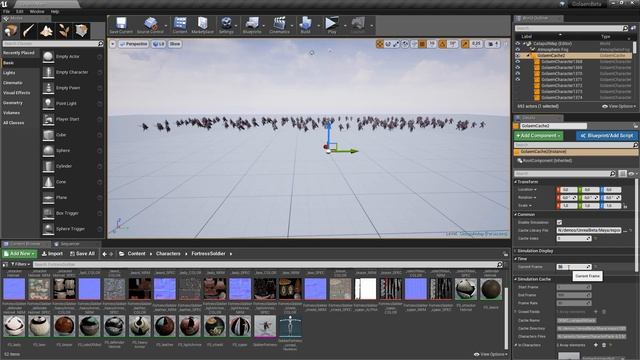Select the Cube placement icon

48,135
